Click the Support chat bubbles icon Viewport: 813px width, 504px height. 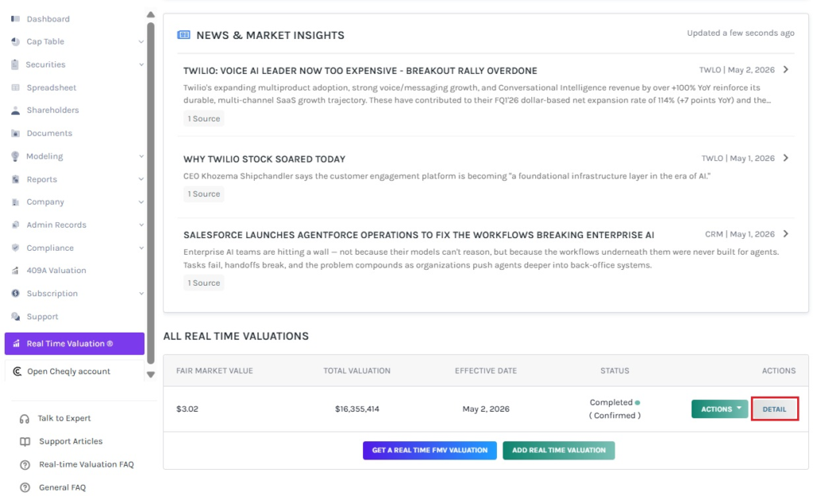pos(16,317)
